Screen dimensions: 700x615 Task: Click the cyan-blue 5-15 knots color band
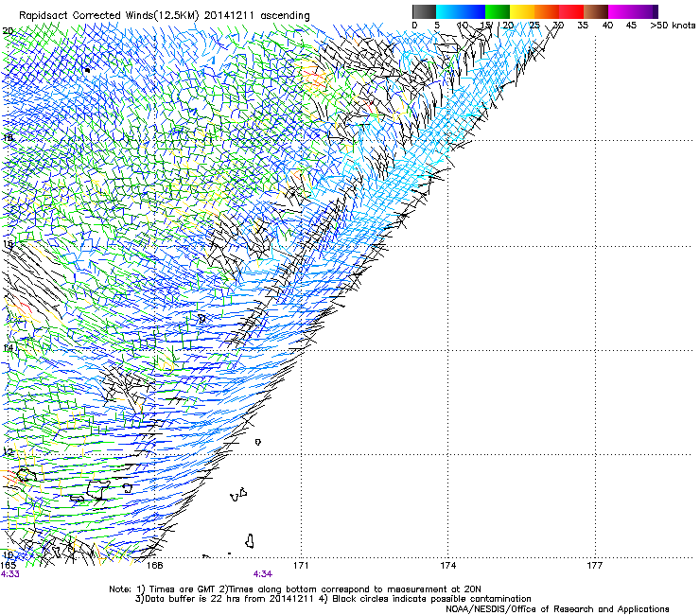[x=461, y=11]
